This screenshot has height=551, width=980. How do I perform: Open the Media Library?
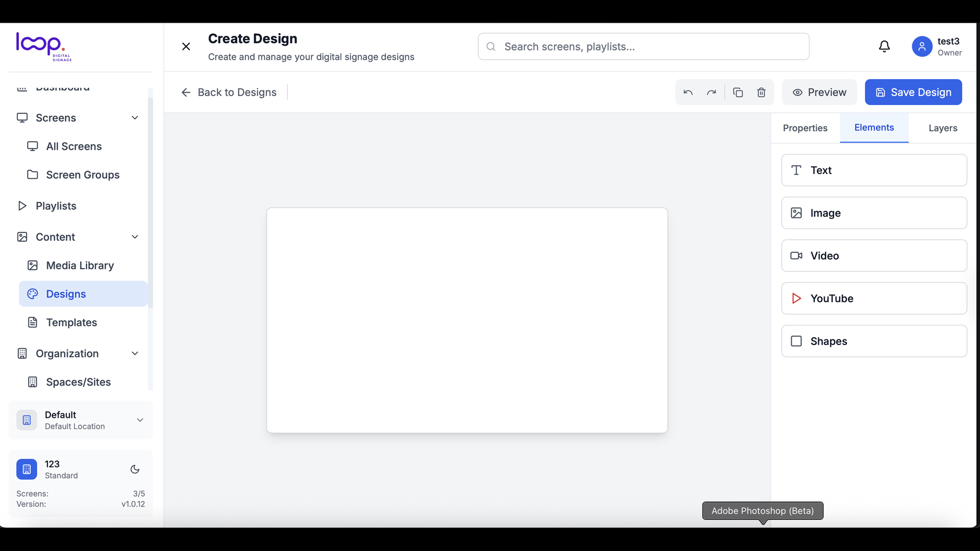(83, 266)
